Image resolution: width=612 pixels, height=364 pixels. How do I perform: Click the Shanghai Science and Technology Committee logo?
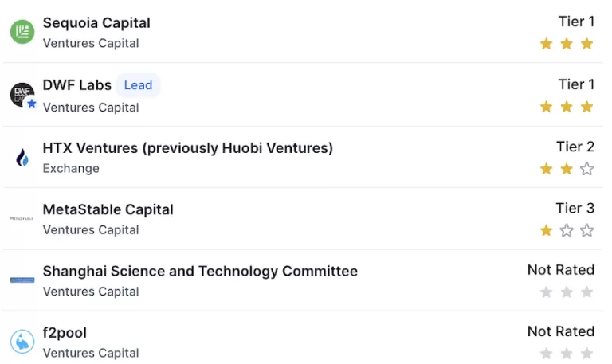pos(22,280)
